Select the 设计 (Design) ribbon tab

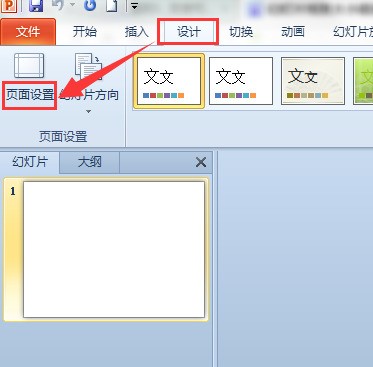pos(188,32)
